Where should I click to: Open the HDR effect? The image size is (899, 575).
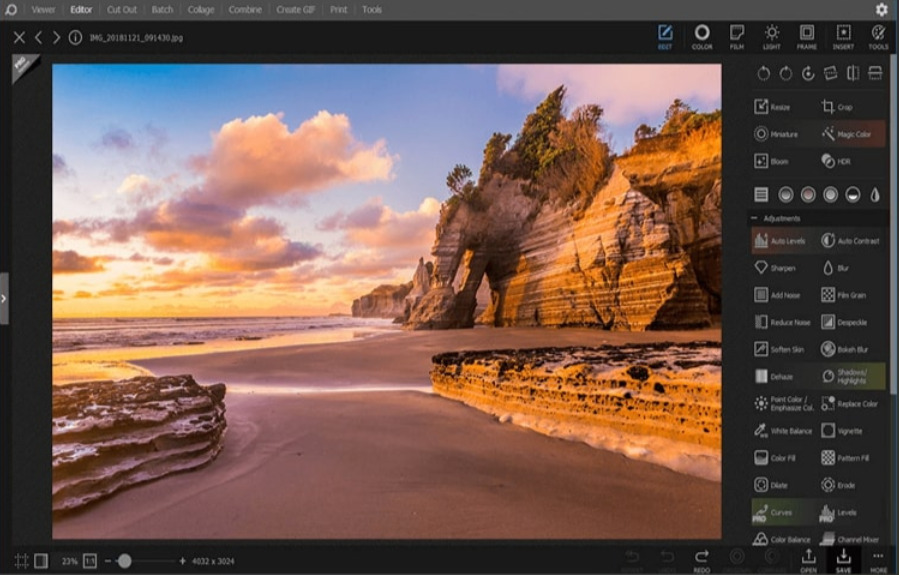click(x=836, y=160)
